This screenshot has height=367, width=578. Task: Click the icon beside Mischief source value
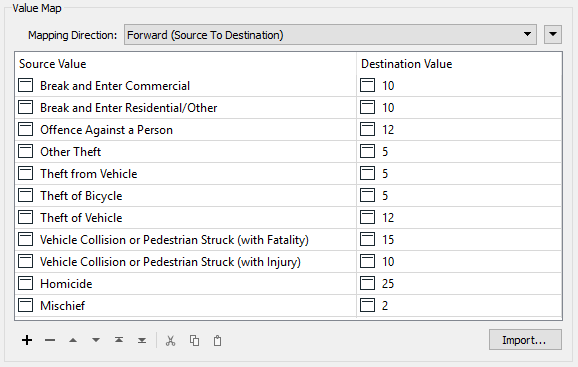[x=25, y=305]
